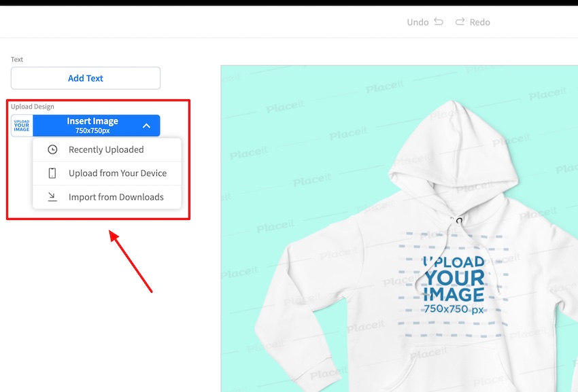Collapse the Insert Image chevron arrow
The height and width of the screenshot is (392, 578).
(x=146, y=126)
